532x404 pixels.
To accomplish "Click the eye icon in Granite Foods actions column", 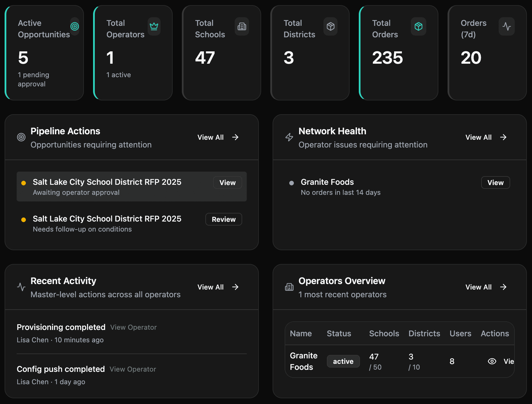I will coord(492,361).
